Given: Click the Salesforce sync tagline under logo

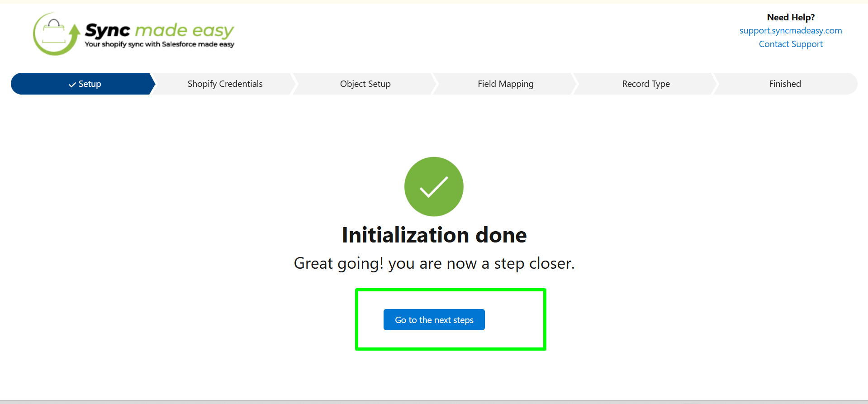Looking at the screenshot, I should tap(159, 44).
